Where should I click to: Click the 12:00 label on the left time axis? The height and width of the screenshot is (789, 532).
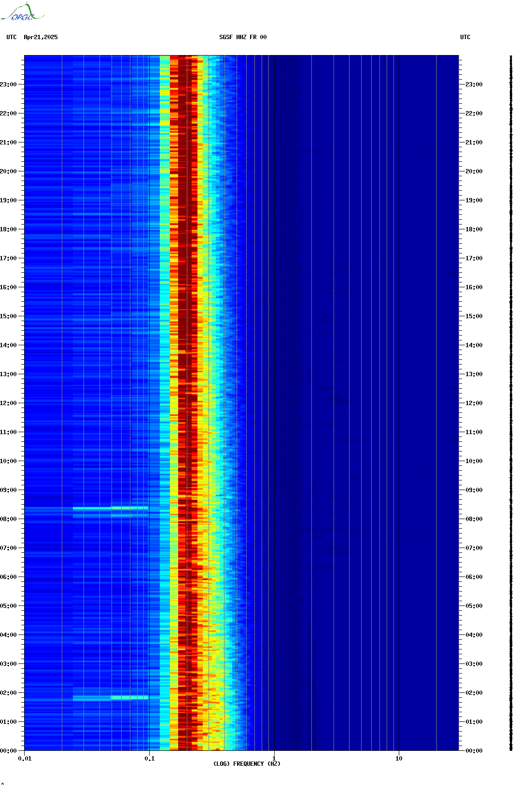(8, 403)
